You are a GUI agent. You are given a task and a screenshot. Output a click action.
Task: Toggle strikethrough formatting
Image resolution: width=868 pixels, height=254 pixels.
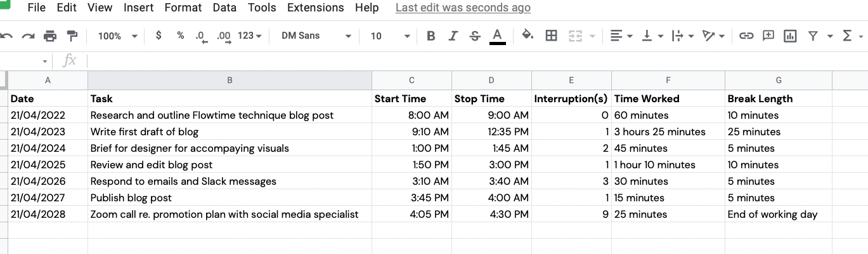click(475, 36)
